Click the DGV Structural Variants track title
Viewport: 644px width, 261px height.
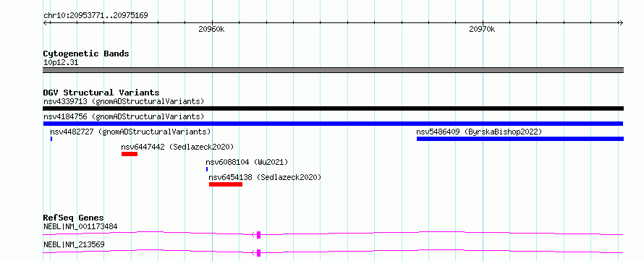tap(101, 93)
